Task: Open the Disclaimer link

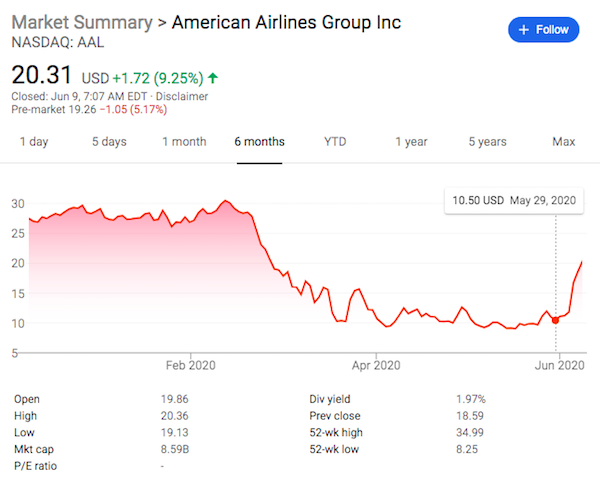Action: pyautogui.click(x=181, y=96)
